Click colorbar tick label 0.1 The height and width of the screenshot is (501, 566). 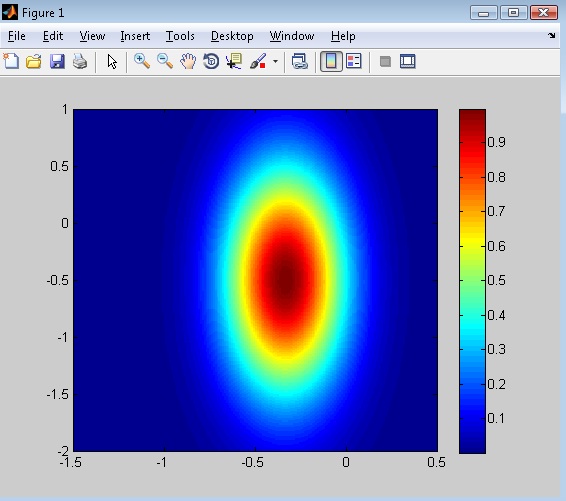point(496,418)
